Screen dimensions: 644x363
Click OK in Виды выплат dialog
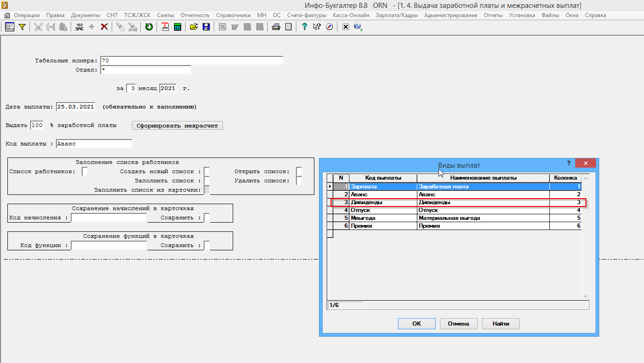tap(416, 324)
